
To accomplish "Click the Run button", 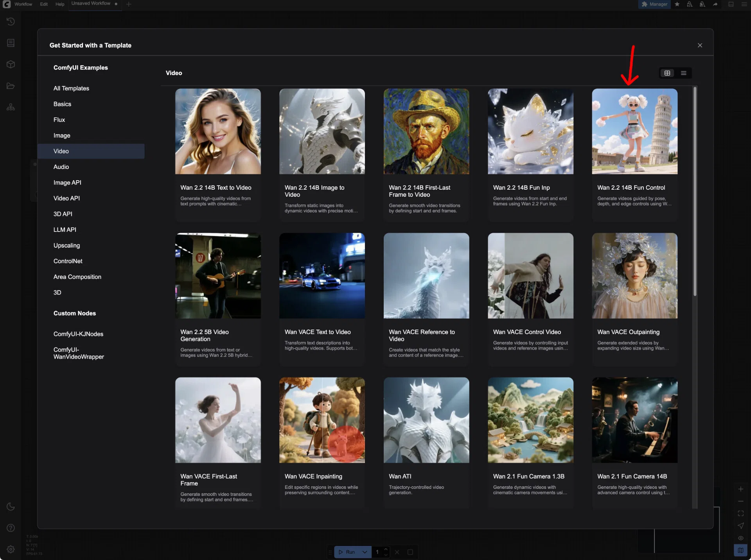I will pos(347,552).
